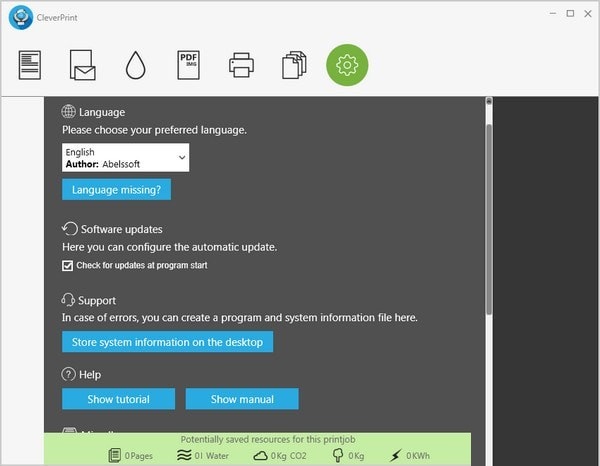Click the settings panel vertical scrollbar thumb
Screen dimensions: 600x466
click(489, 219)
